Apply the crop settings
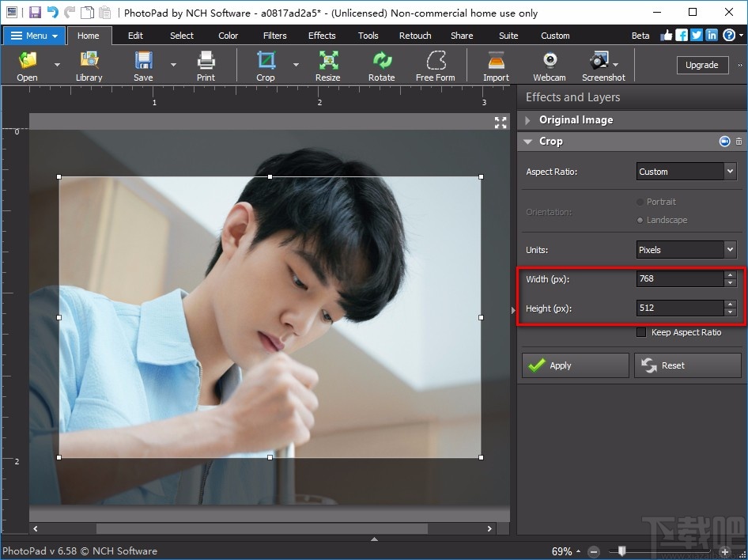 click(575, 365)
